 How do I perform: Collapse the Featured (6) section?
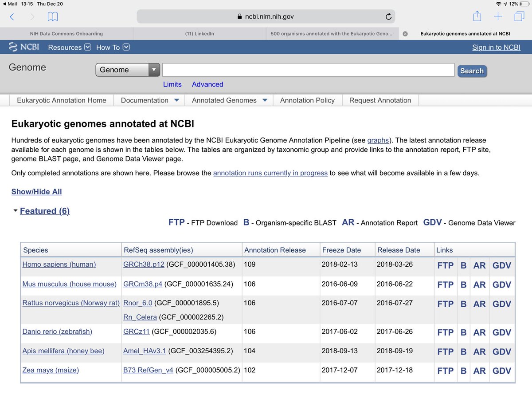44,211
